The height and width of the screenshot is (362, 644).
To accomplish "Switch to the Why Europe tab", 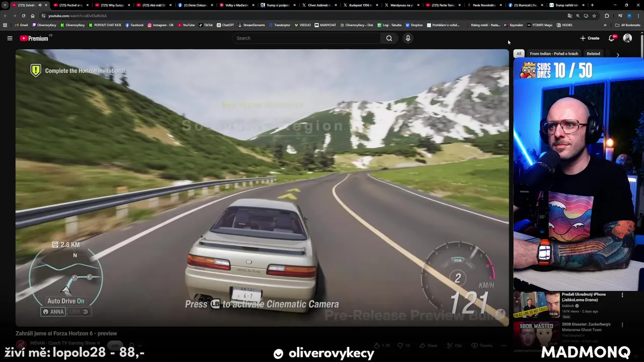I will click(112, 5).
